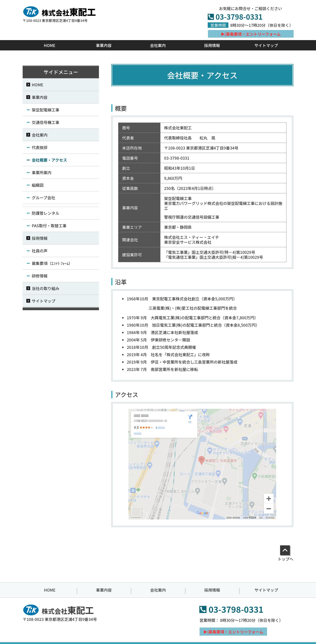Open 架空配電線工事 in side menu

pos(61,110)
